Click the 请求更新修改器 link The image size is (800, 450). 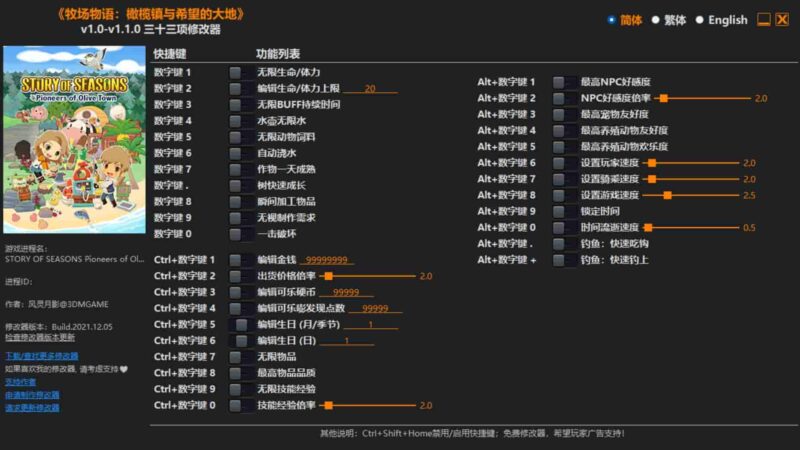coord(32,407)
